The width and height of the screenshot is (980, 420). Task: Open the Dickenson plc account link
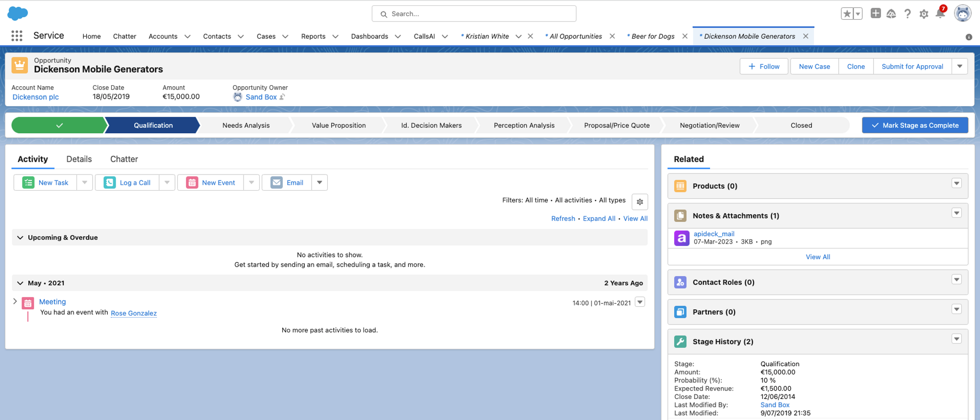[36, 97]
